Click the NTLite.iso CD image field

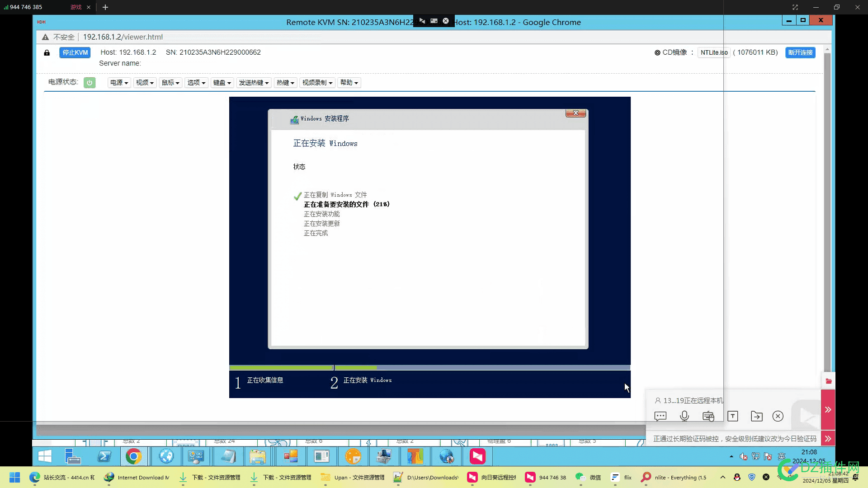pos(714,53)
